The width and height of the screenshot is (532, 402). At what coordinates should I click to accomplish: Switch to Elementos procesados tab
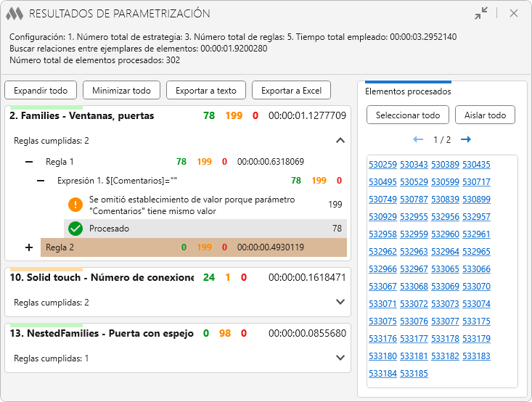(x=408, y=91)
